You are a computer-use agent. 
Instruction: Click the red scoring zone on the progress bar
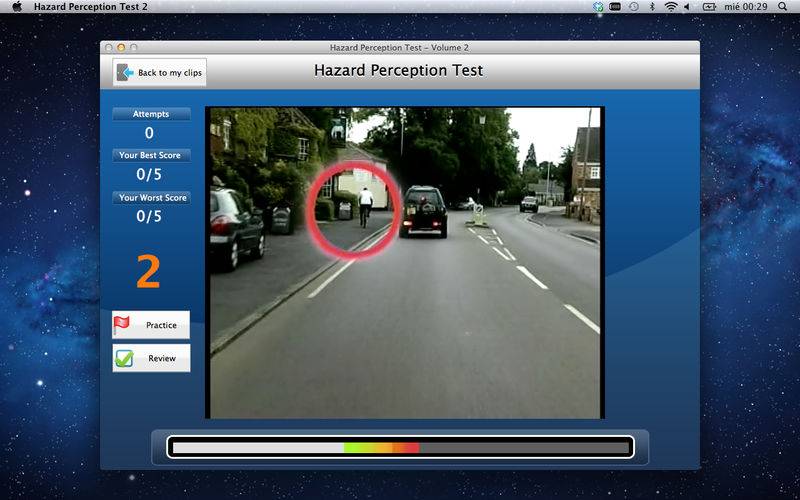pyautogui.click(x=410, y=448)
